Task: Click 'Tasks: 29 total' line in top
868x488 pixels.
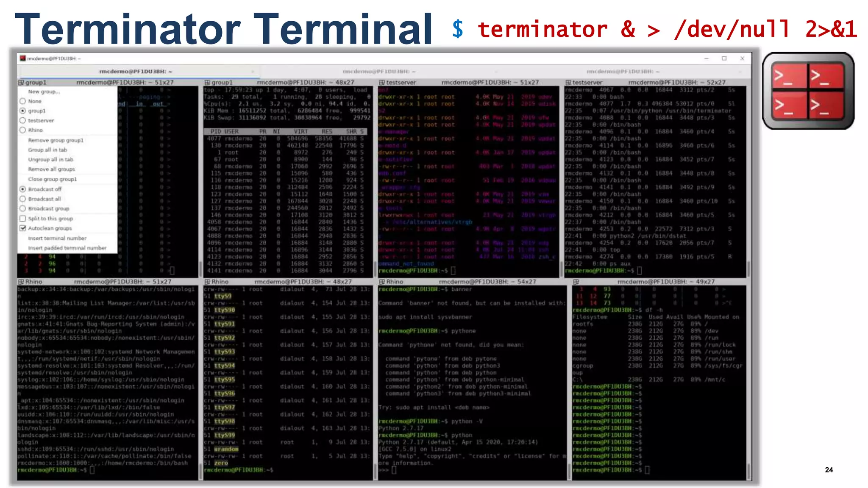Action: click(287, 97)
